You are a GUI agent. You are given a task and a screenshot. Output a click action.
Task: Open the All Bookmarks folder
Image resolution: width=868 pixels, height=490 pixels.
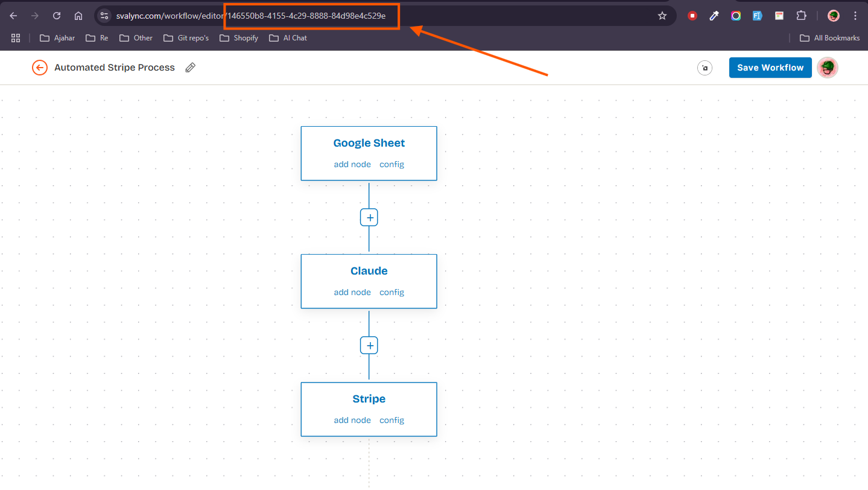coord(829,38)
